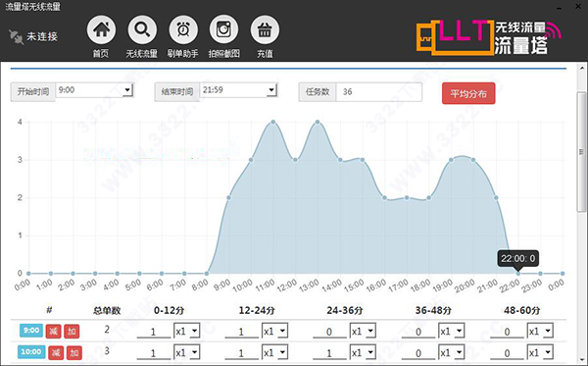588x366 pixels.
Task: Click the 48-60分 column header
Action: pos(522,310)
